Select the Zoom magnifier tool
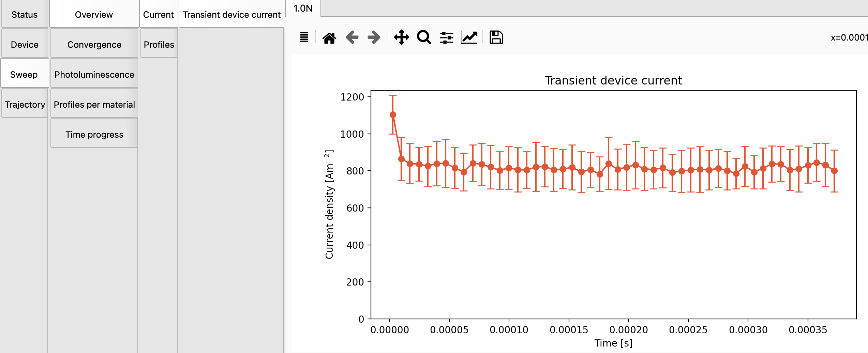 [424, 37]
